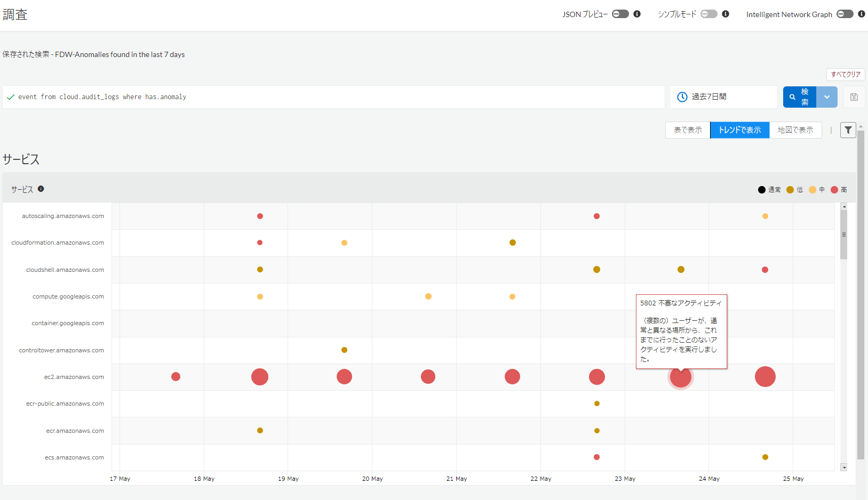Click cloudformation.amazonaws.com service label

(58, 243)
